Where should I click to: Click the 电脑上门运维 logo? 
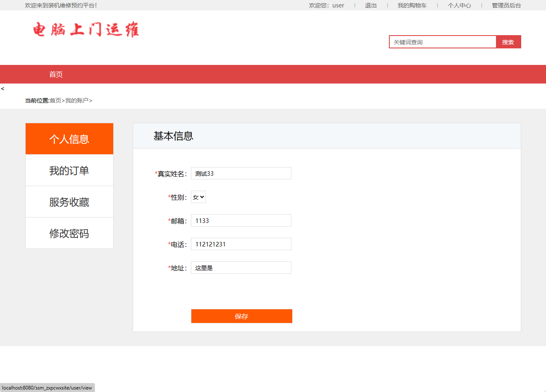click(x=85, y=30)
